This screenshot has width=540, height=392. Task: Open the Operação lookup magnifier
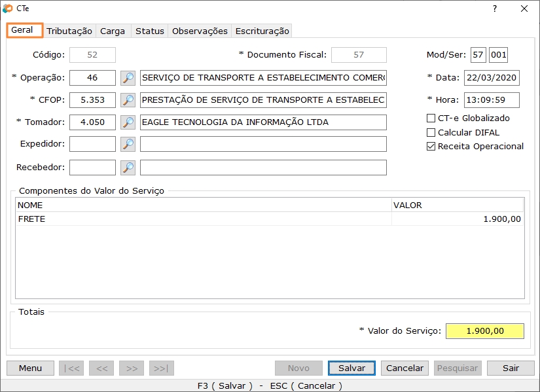coord(128,78)
